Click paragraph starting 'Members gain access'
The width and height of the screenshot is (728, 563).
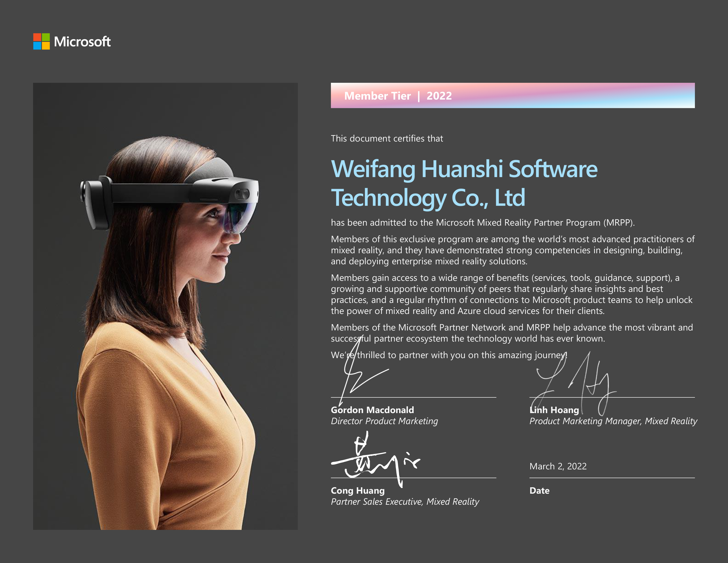click(x=512, y=294)
